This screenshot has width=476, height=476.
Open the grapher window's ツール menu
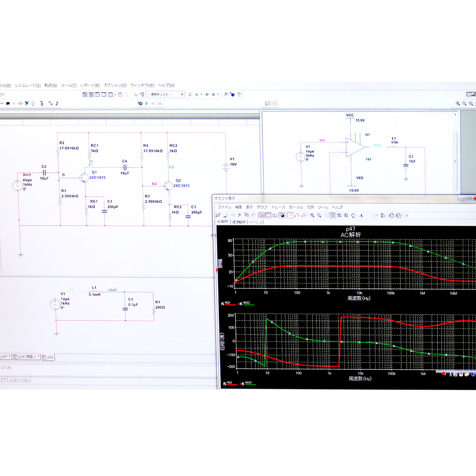click(323, 207)
